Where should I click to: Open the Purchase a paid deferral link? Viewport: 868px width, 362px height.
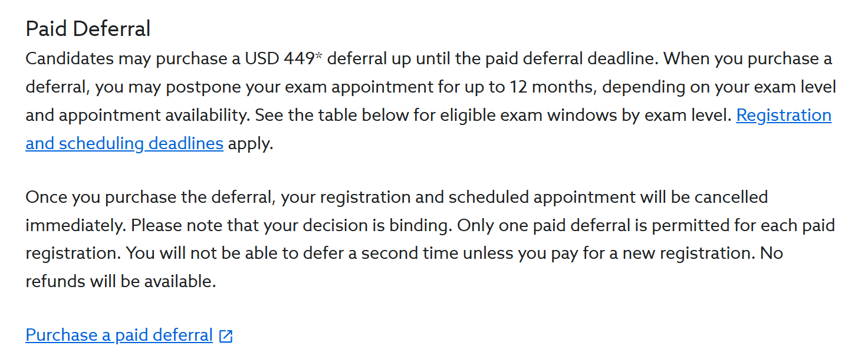pyautogui.click(x=119, y=335)
